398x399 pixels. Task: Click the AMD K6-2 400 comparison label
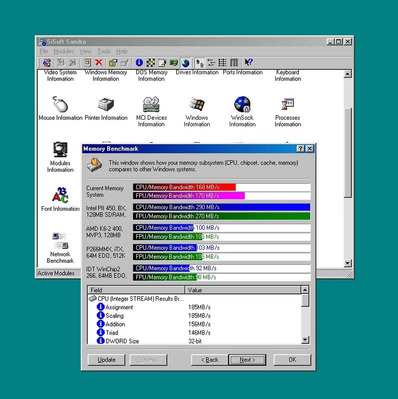tap(105, 232)
